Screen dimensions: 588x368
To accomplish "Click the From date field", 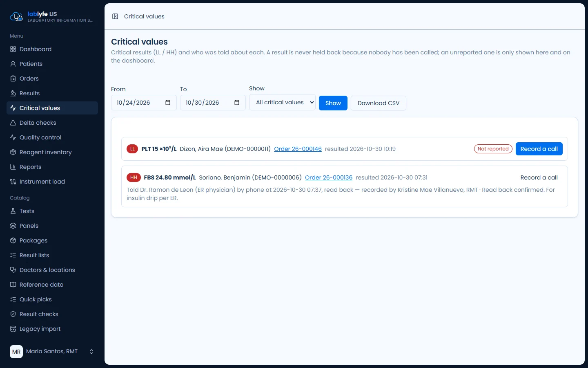I will [x=144, y=103].
